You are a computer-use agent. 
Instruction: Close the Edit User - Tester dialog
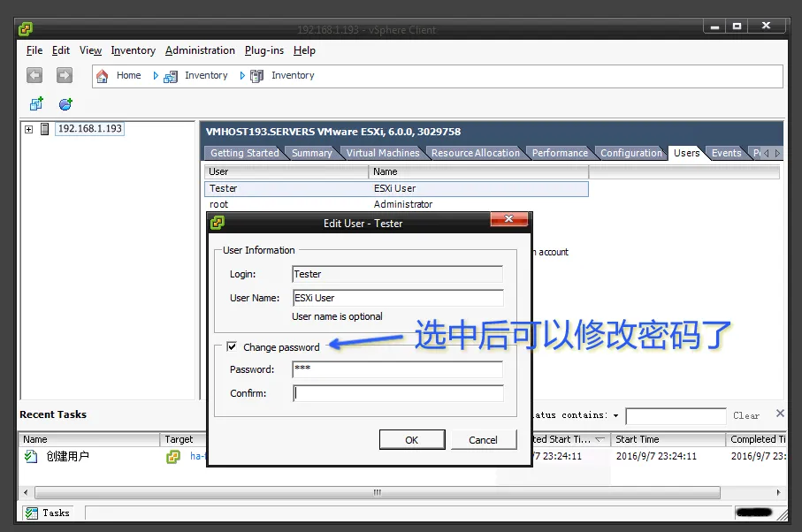(x=509, y=219)
